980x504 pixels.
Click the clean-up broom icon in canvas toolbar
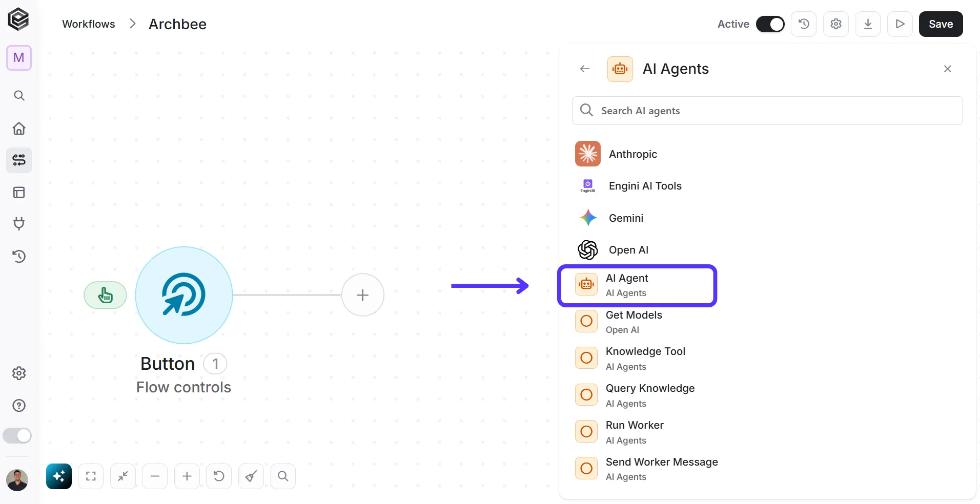[x=251, y=476]
